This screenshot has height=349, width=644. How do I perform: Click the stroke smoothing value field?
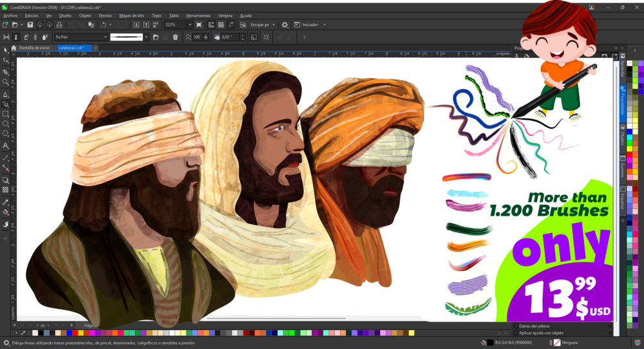pyautogui.click(x=197, y=37)
